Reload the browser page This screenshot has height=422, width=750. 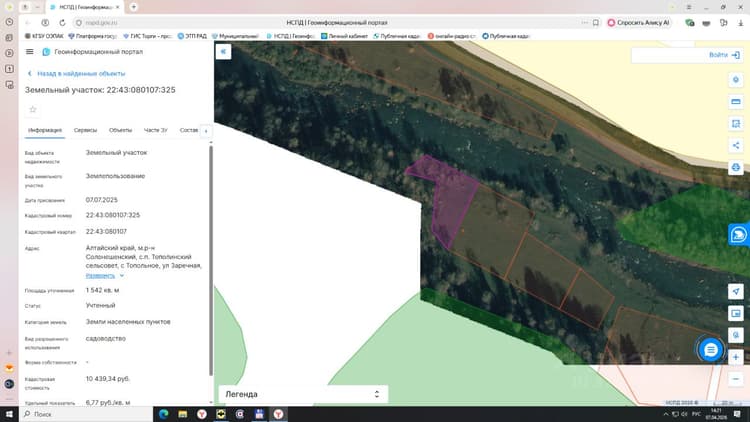pos(62,22)
